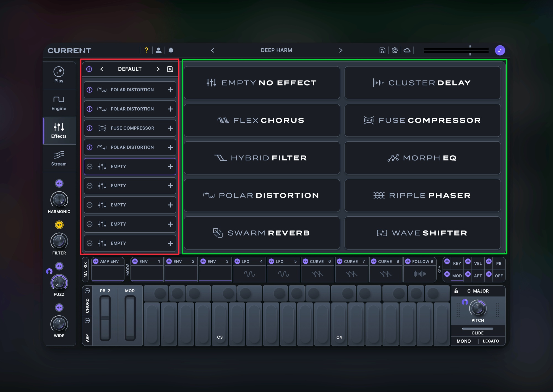Click the GLIDE slider bar

(x=478, y=329)
